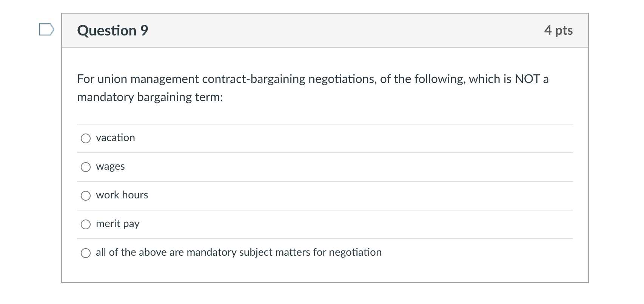Click the work hours answer text
Screen dimensions: 644x304
click(122, 195)
